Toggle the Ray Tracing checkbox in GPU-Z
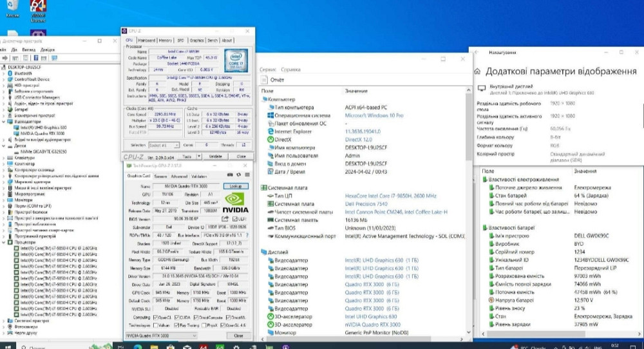 (x=176, y=325)
